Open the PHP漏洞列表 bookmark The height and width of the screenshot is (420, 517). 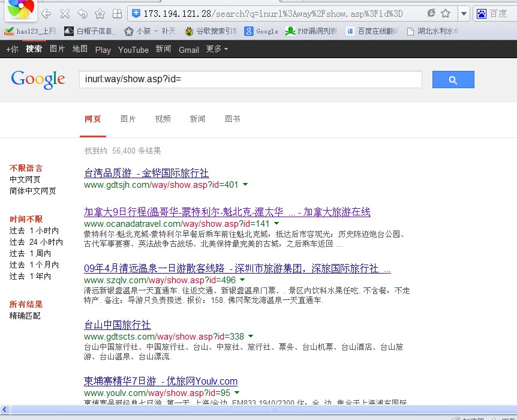[x=311, y=31]
